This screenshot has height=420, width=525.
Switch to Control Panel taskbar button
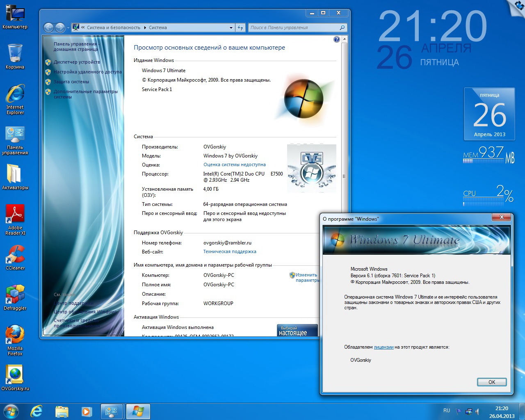(x=112, y=411)
